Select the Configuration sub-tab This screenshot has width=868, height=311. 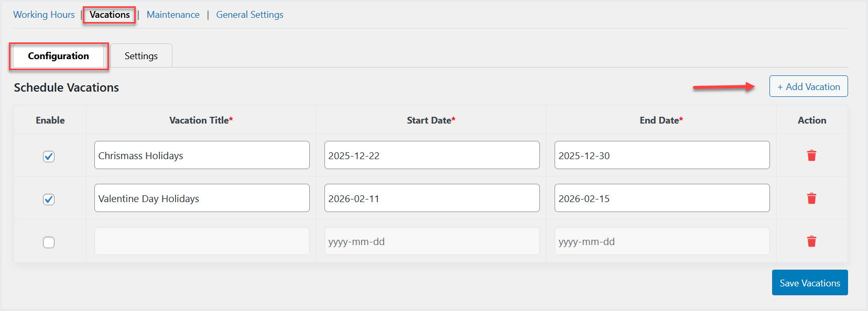click(58, 56)
